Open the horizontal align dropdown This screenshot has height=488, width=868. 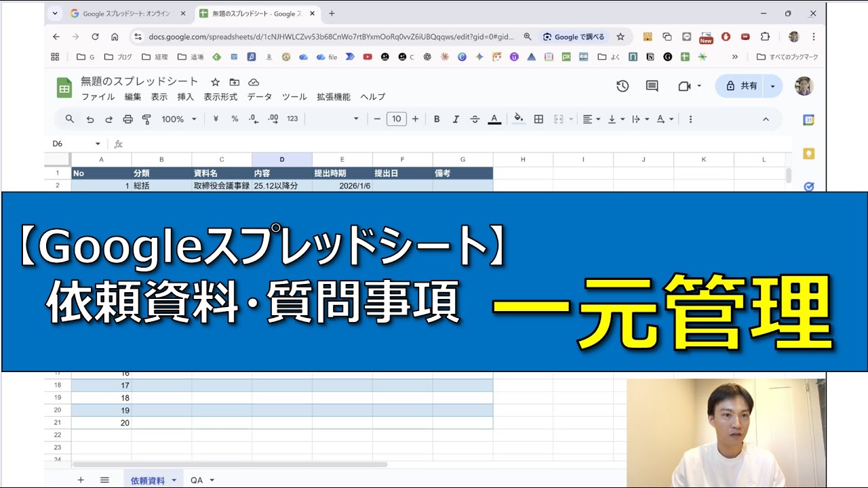pos(591,119)
